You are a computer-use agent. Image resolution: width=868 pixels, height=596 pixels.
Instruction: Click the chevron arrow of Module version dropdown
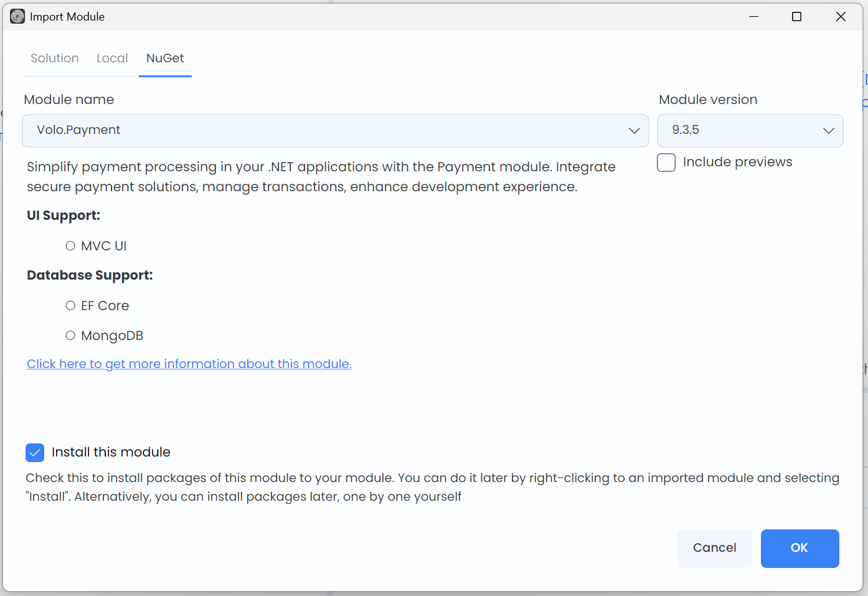point(828,131)
